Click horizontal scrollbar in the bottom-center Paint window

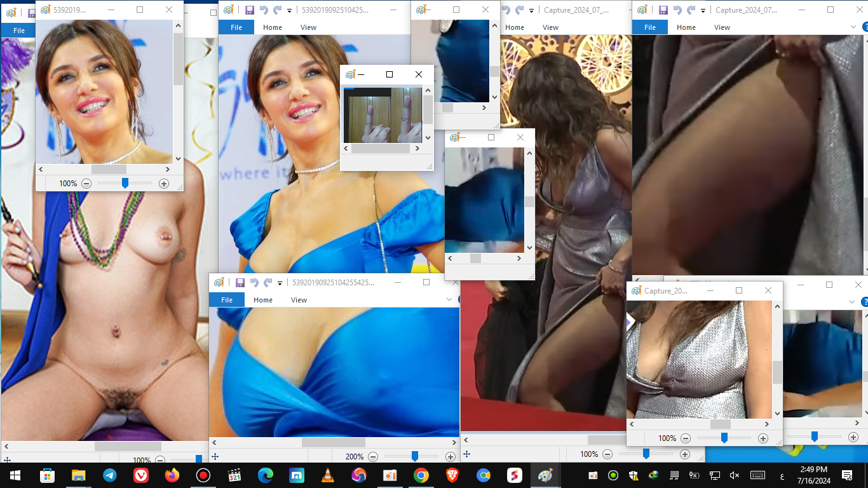333,442
